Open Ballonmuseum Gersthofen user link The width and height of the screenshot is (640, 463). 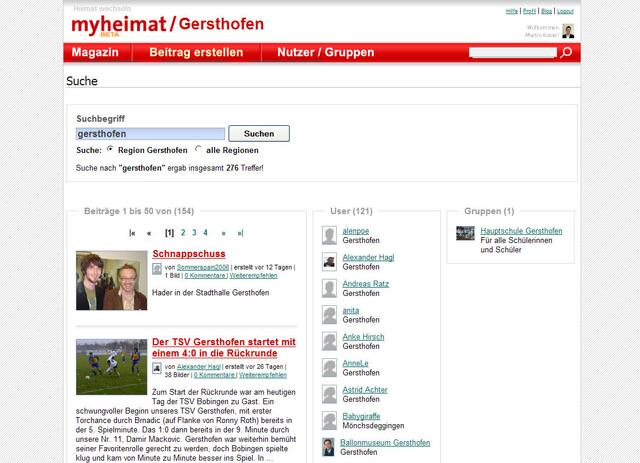(385, 443)
